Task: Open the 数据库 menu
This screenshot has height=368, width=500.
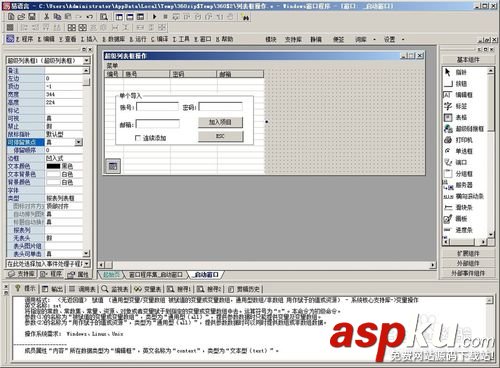Action: point(113,39)
